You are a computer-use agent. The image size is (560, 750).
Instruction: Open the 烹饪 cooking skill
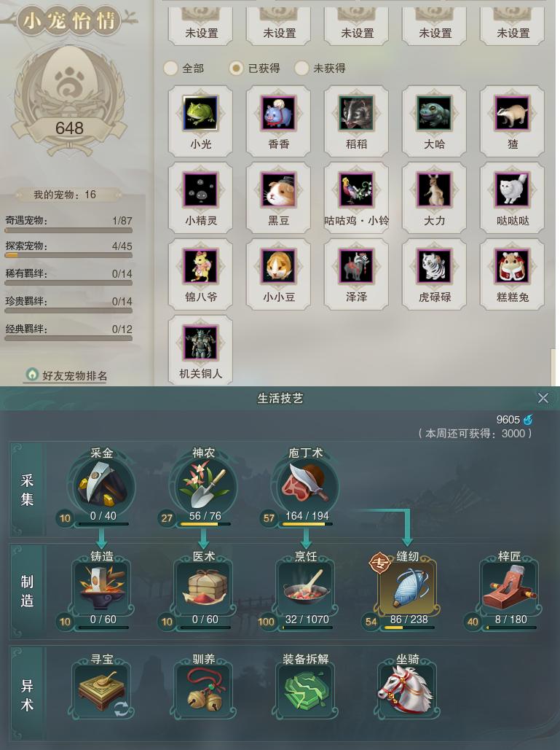[x=306, y=588]
